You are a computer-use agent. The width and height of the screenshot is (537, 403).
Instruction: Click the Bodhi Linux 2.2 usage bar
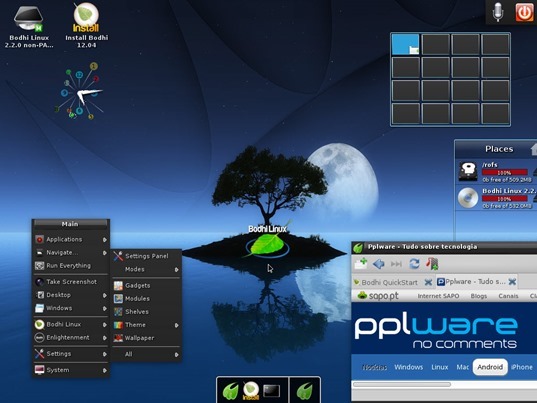coord(504,199)
